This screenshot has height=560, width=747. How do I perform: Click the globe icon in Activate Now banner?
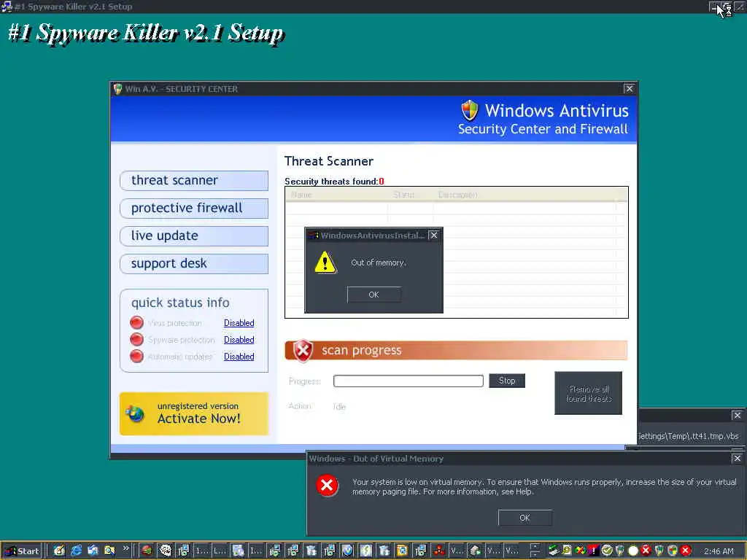coord(135,413)
